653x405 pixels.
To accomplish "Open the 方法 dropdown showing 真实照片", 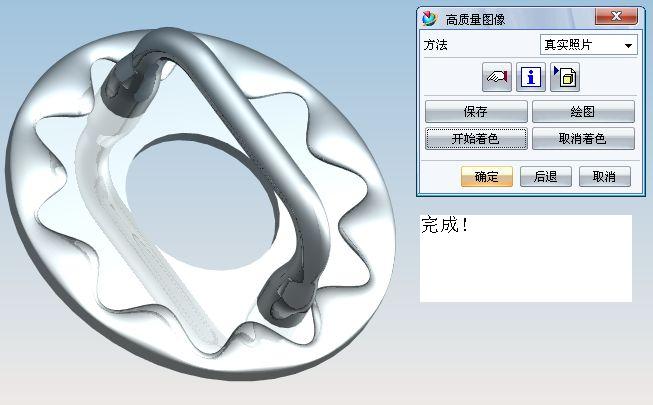I will pos(588,45).
